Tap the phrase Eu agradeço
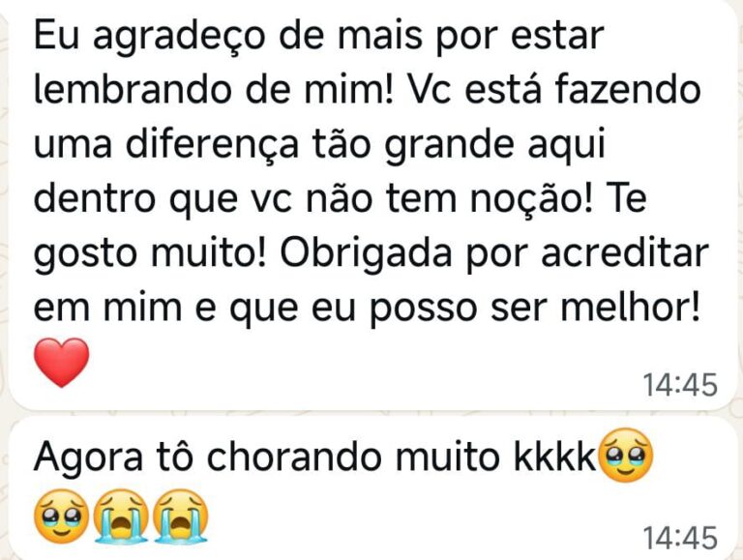This screenshot has width=743, height=560. pos(149,38)
